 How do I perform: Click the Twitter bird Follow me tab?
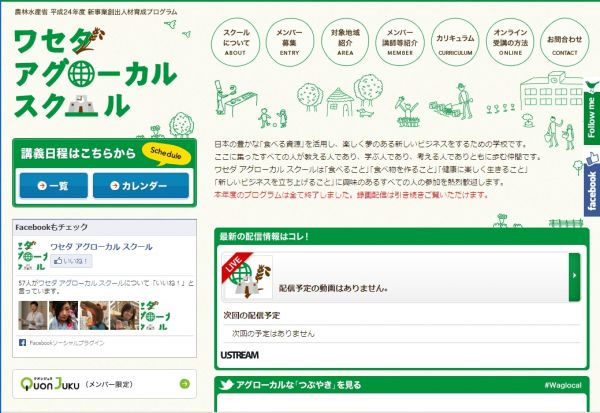point(592,112)
